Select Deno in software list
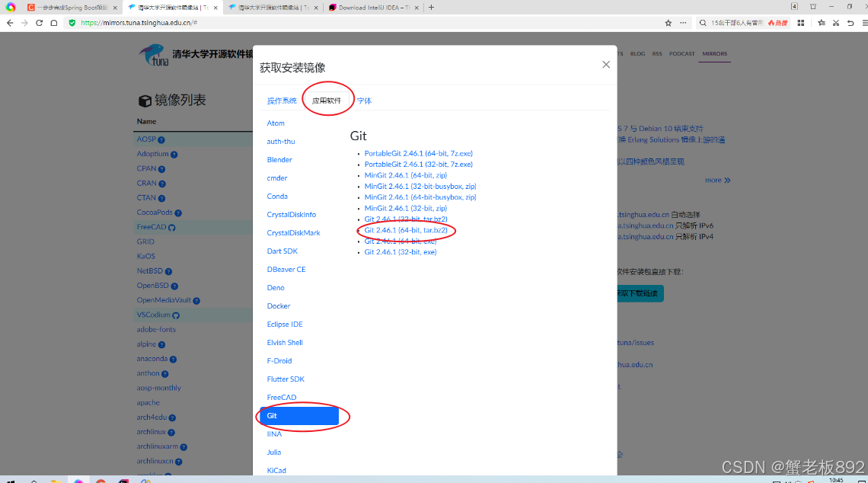This screenshot has width=868, height=483. click(x=276, y=287)
